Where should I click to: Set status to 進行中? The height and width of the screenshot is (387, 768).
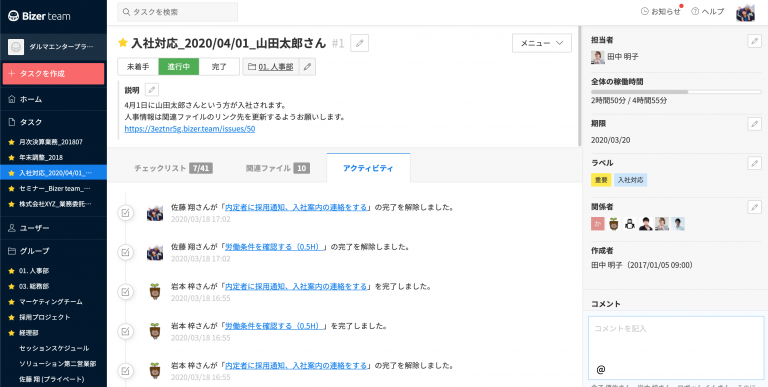179,67
